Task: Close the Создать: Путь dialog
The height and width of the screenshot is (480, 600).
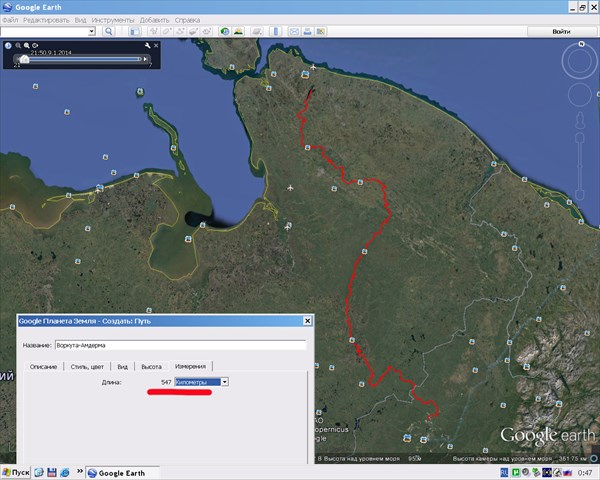Action: (307, 321)
